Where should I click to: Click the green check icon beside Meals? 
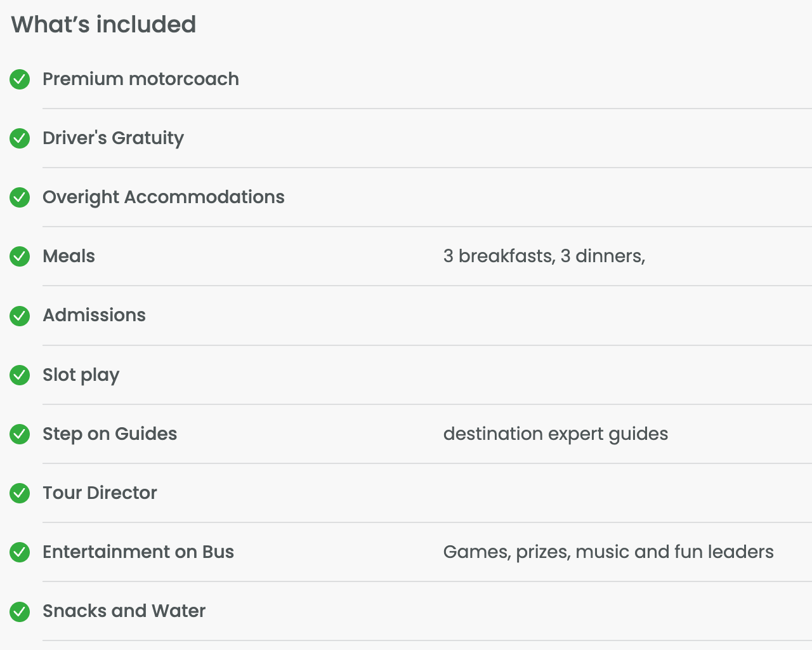pyautogui.click(x=20, y=256)
